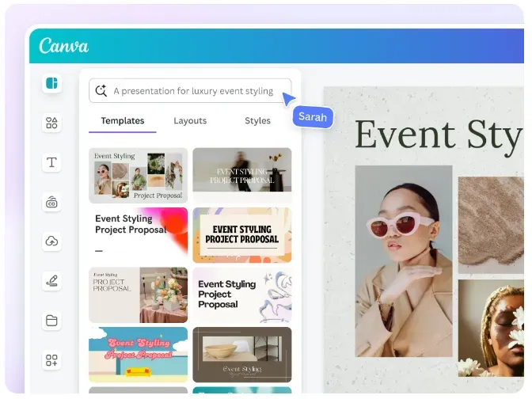Open the Design templates sidebar icon

coord(51,83)
